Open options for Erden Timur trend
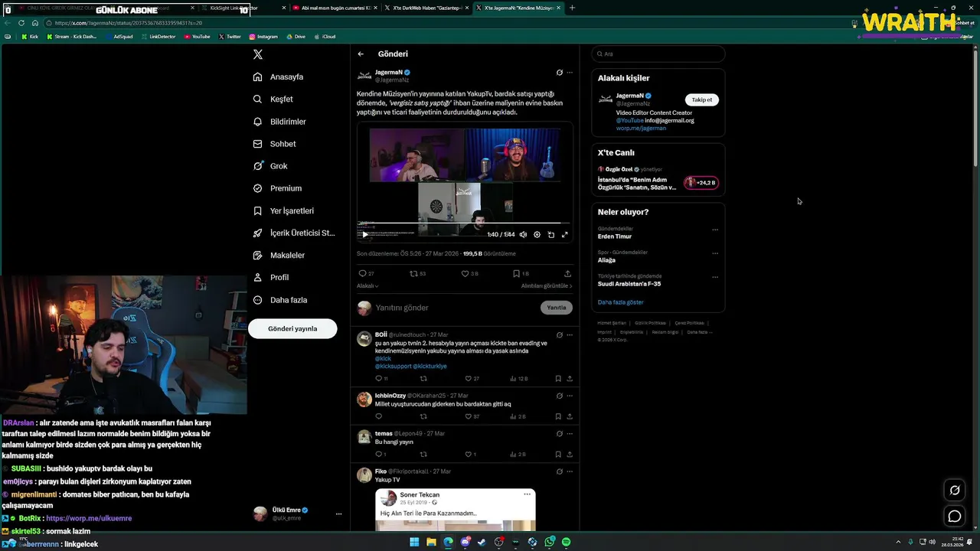This screenshot has height=551, width=980. (x=715, y=230)
